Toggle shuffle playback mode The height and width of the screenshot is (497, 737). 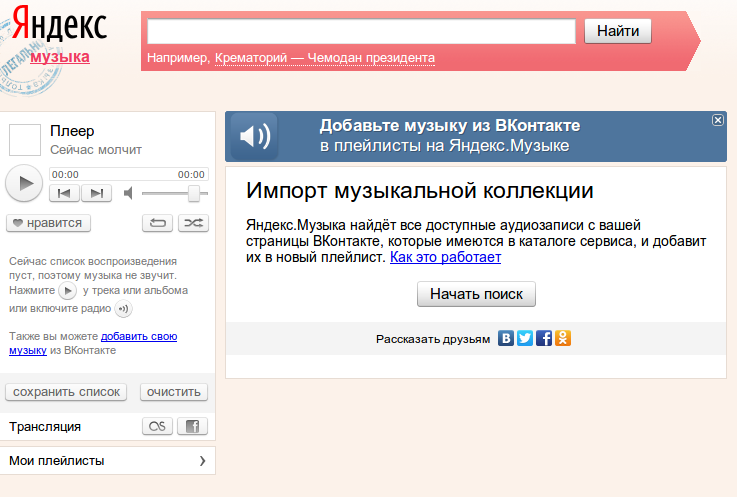coord(193,223)
